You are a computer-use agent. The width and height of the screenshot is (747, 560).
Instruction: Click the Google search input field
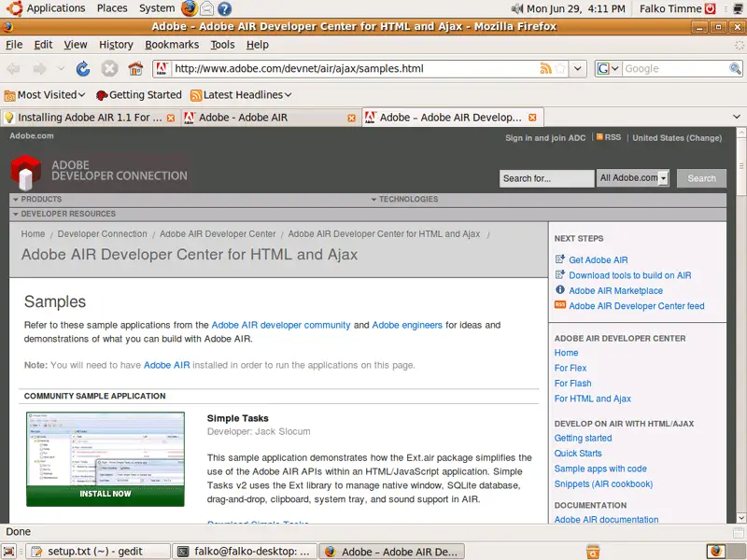coord(675,68)
